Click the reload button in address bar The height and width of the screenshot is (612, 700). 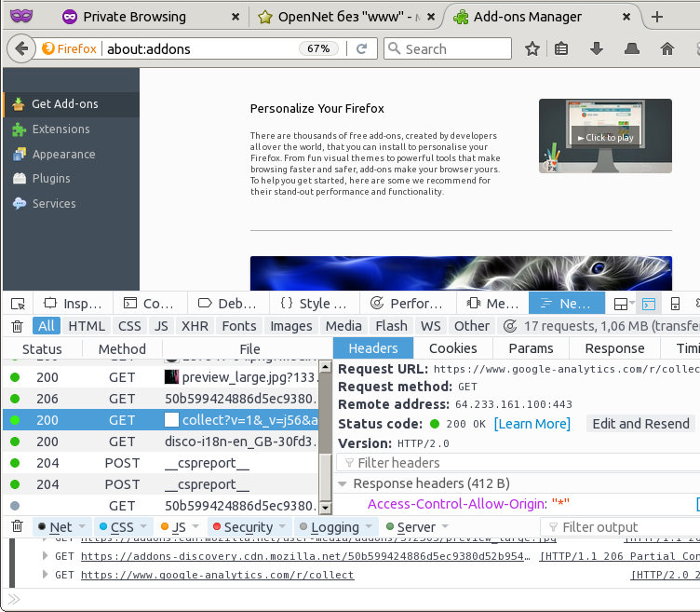362,48
